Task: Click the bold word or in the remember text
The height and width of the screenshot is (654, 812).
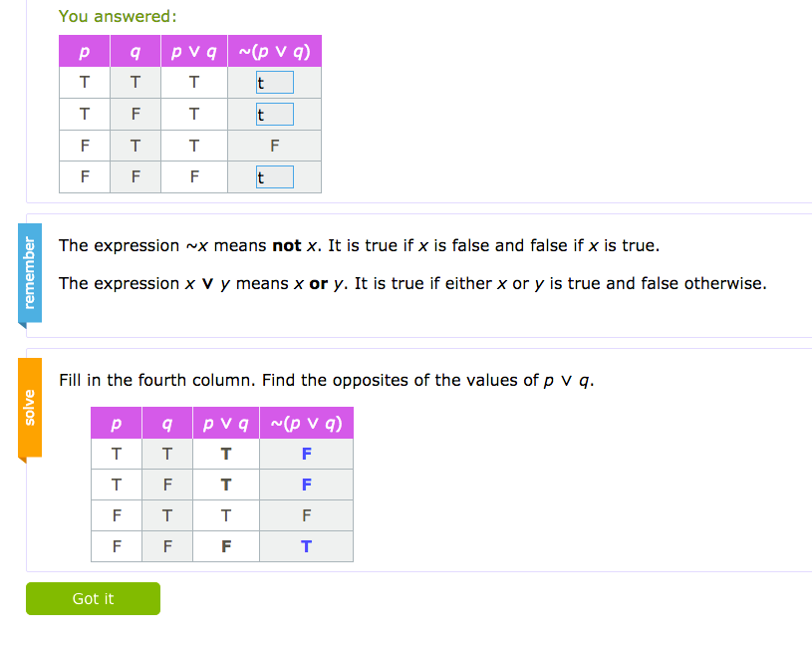Action: 319,283
